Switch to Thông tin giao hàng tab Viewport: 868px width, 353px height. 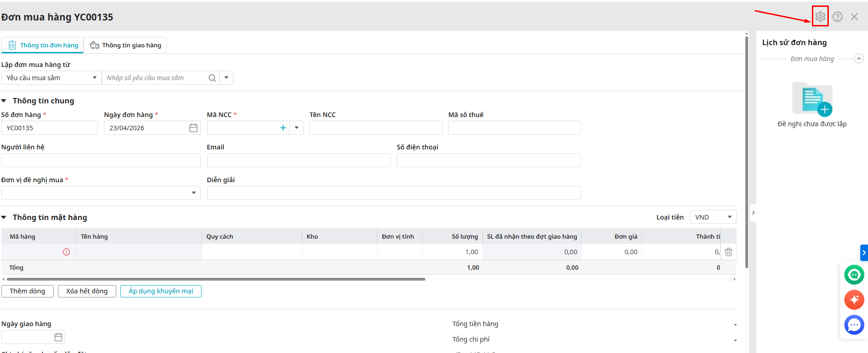point(126,46)
